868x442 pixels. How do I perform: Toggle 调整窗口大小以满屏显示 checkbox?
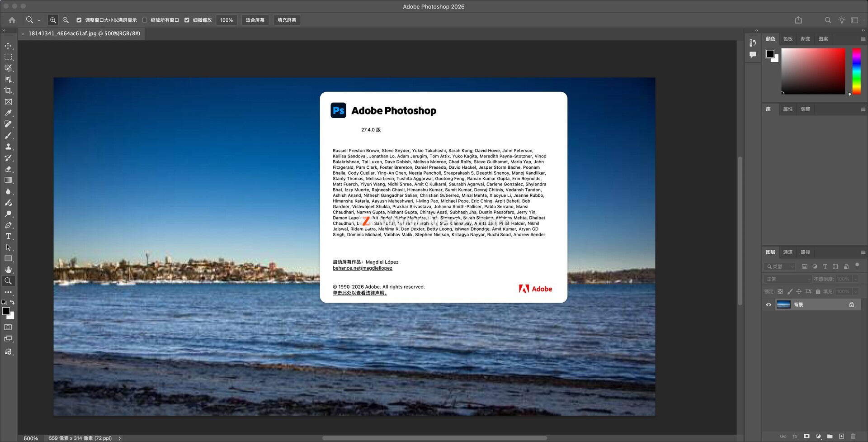tap(79, 20)
